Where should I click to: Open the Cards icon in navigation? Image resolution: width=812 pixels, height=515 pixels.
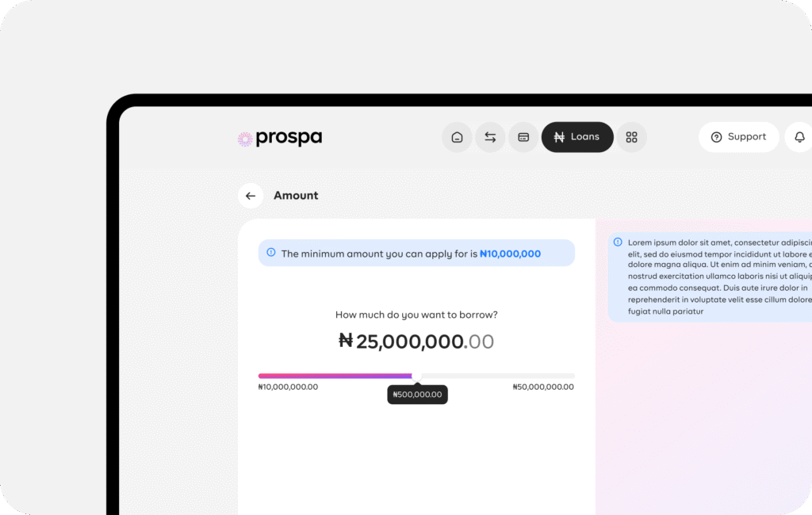(523, 137)
